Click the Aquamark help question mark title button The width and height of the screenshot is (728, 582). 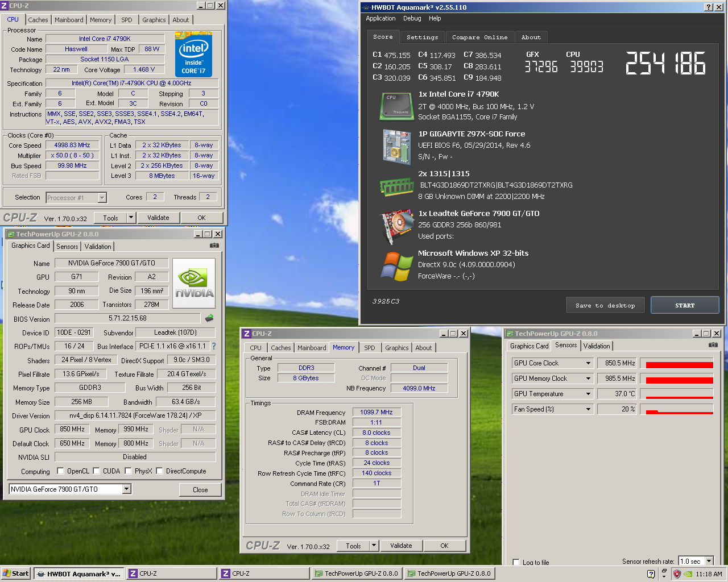[708, 7]
